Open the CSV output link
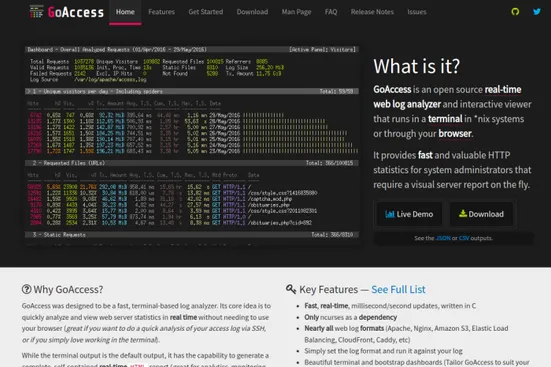551x367 pixels. point(464,238)
